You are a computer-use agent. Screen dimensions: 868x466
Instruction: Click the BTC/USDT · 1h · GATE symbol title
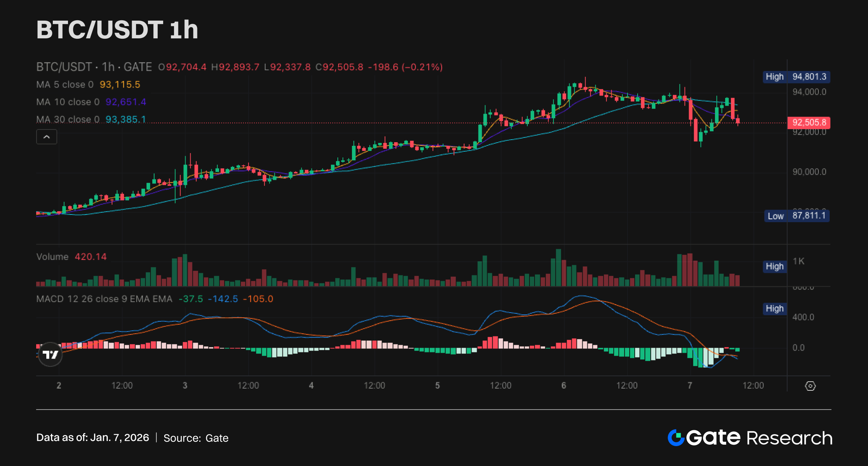click(94, 67)
